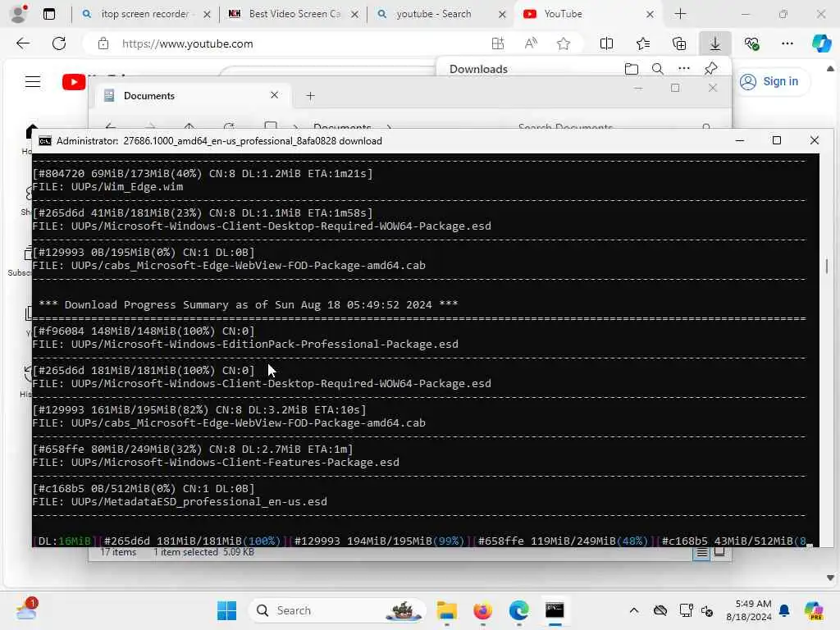Open Microsoft Edge from taskbar

point(518,610)
